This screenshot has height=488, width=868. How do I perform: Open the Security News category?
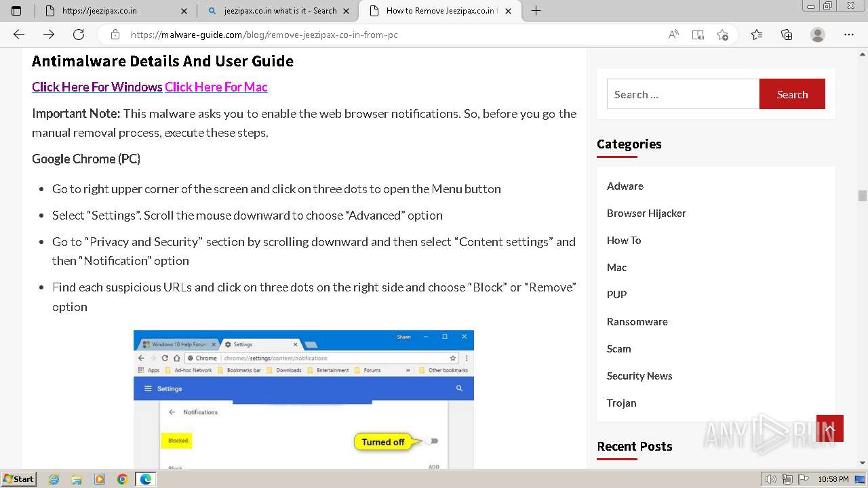point(639,375)
